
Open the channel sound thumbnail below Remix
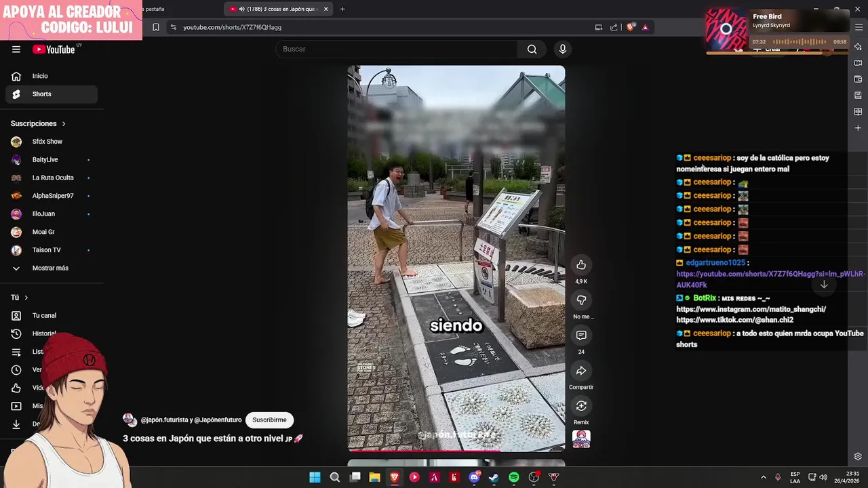581,439
